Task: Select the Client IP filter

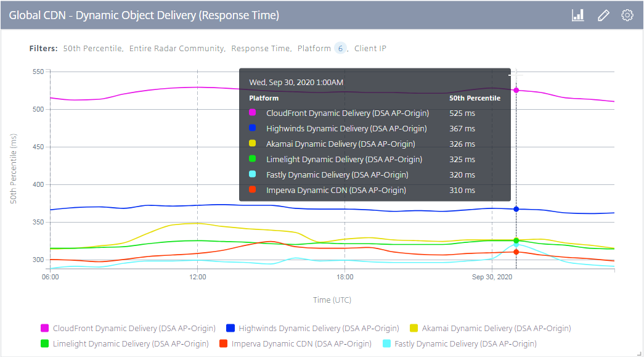Action: point(370,49)
